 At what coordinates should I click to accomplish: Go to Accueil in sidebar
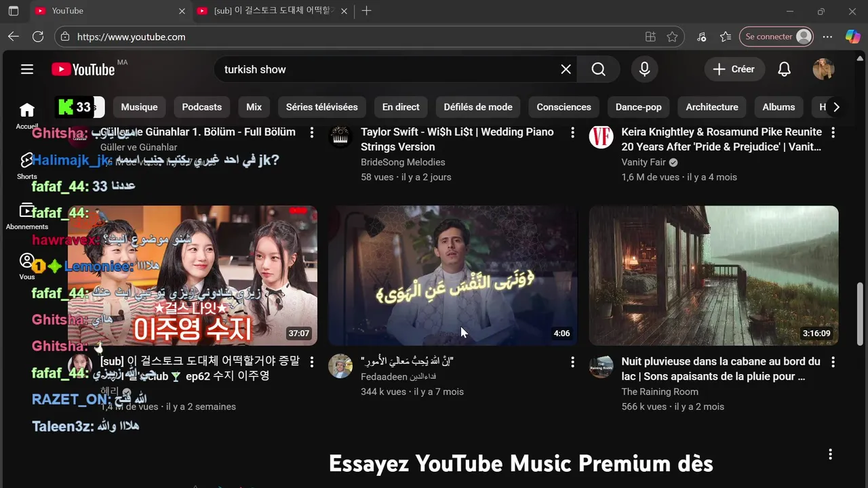[x=27, y=115]
